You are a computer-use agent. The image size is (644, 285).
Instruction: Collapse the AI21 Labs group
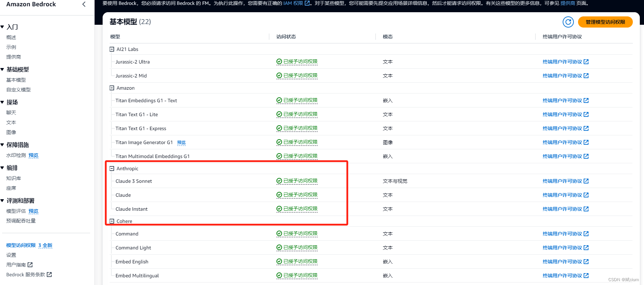tap(112, 49)
